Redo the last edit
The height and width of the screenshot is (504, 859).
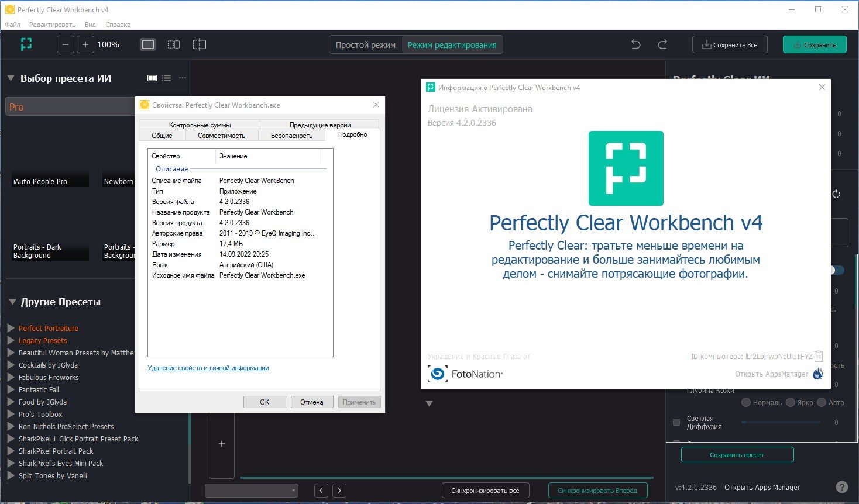coord(662,44)
